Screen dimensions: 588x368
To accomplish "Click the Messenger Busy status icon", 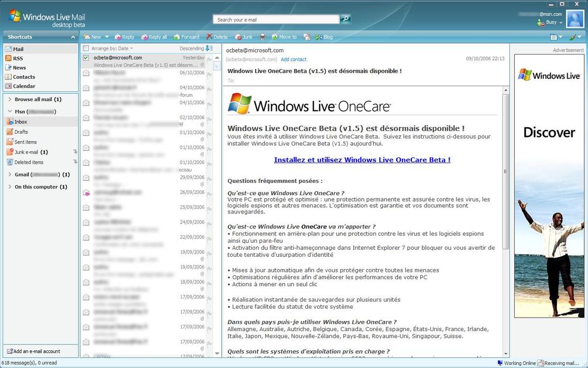I will (540, 23).
